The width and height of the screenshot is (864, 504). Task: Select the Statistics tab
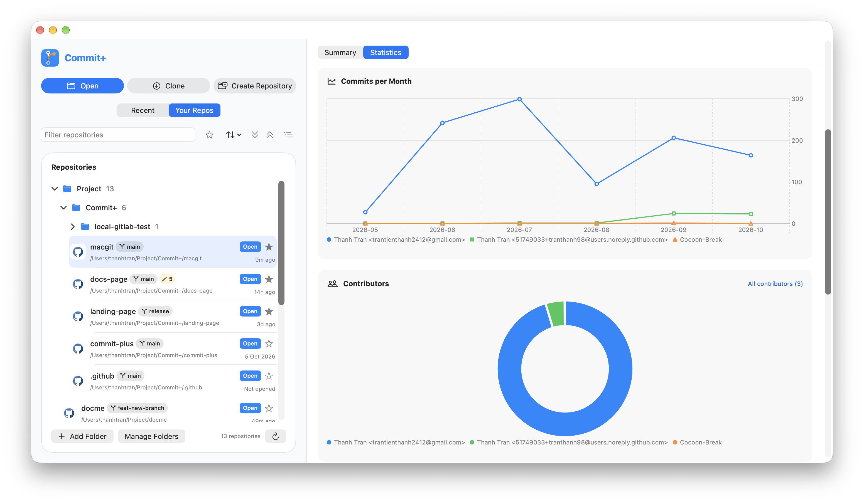click(x=386, y=52)
